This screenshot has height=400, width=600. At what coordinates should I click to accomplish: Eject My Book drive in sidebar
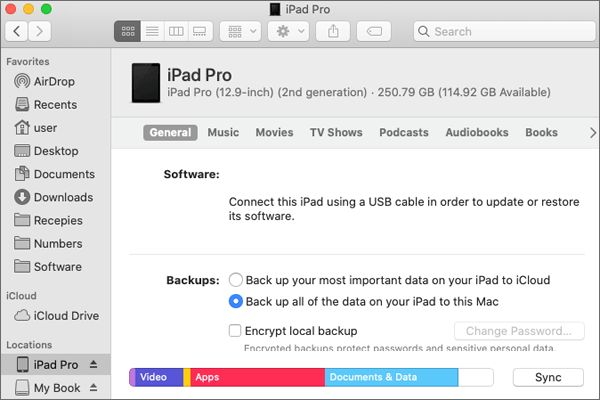tap(95, 388)
